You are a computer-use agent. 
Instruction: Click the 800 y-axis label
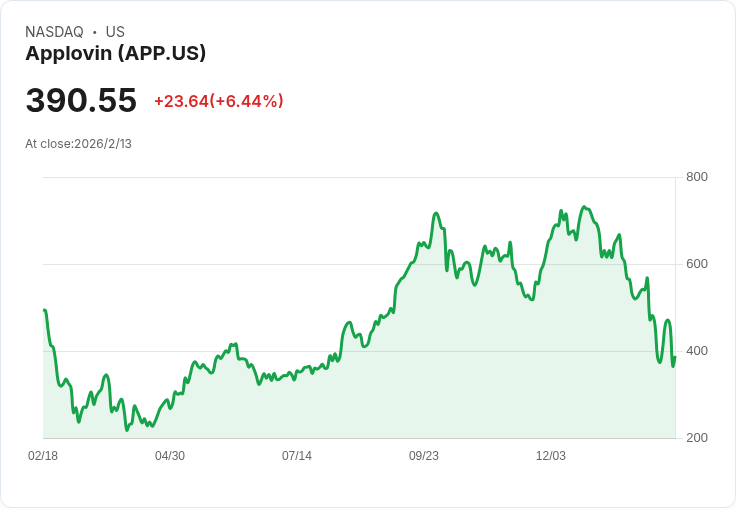[x=696, y=177]
